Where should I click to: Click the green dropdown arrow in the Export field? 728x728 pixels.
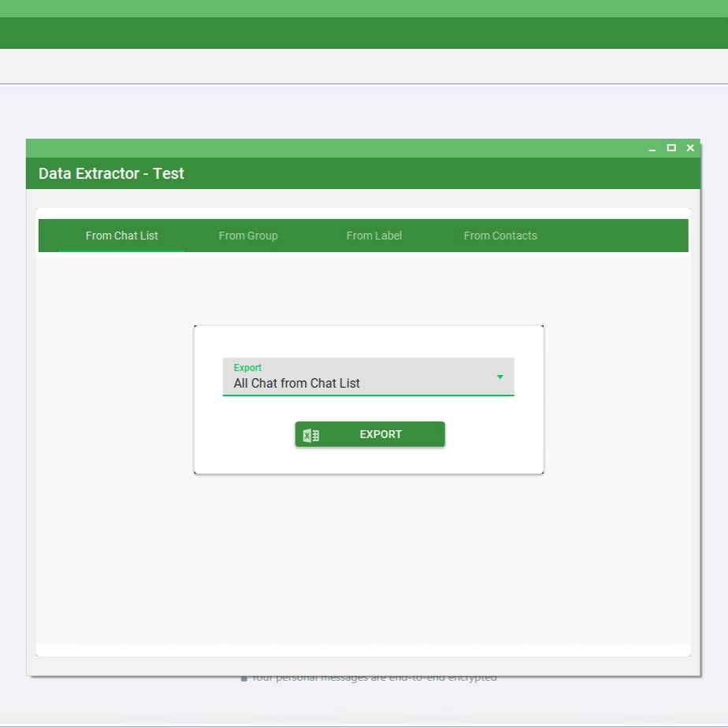(x=500, y=377)
